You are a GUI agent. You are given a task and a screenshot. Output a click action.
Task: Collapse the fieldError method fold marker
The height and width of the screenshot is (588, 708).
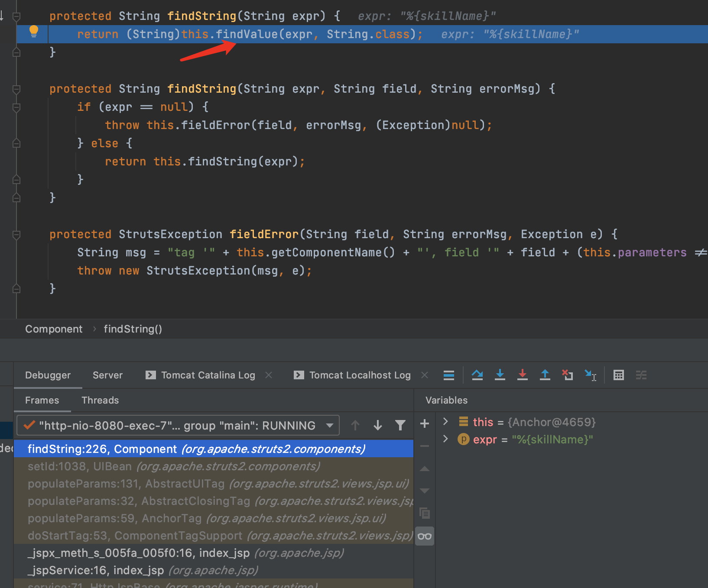click(x=16, y=235)
